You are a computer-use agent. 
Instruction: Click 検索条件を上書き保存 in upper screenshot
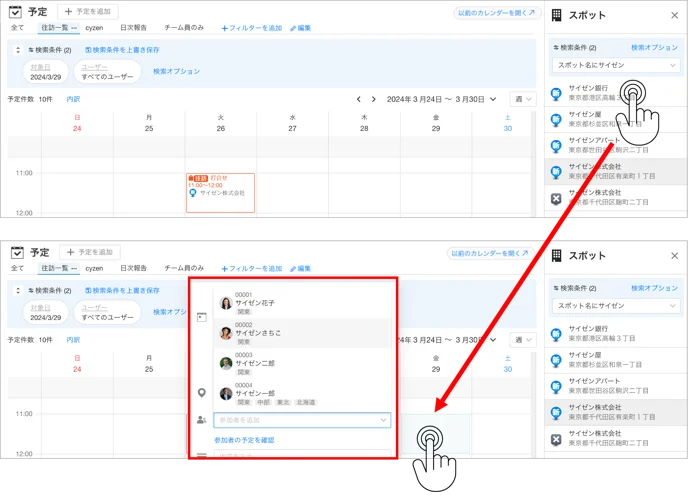tap(122, 50)
